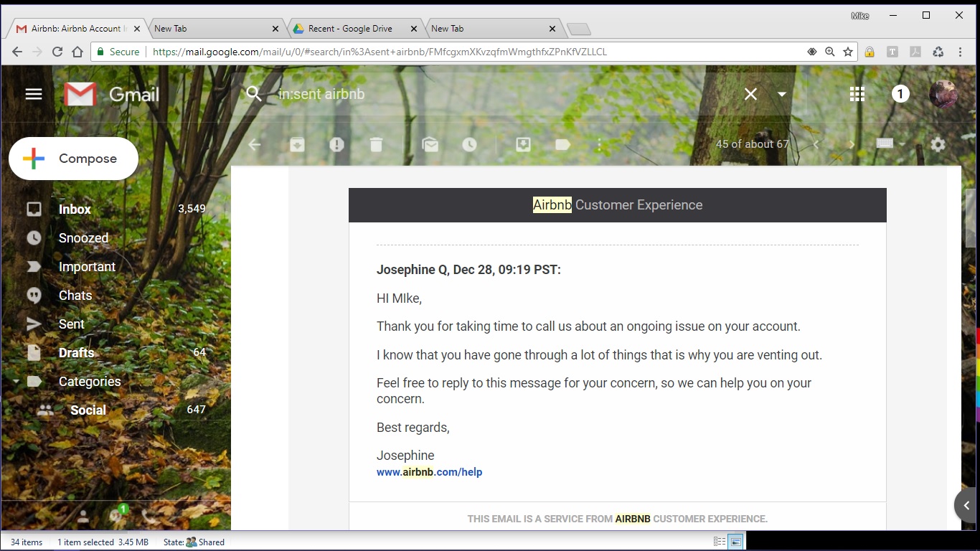Close the Airbnb Gmail tab
Image resolution: width=980 pixels, height=551 pixels.
(x=136, y=29)
